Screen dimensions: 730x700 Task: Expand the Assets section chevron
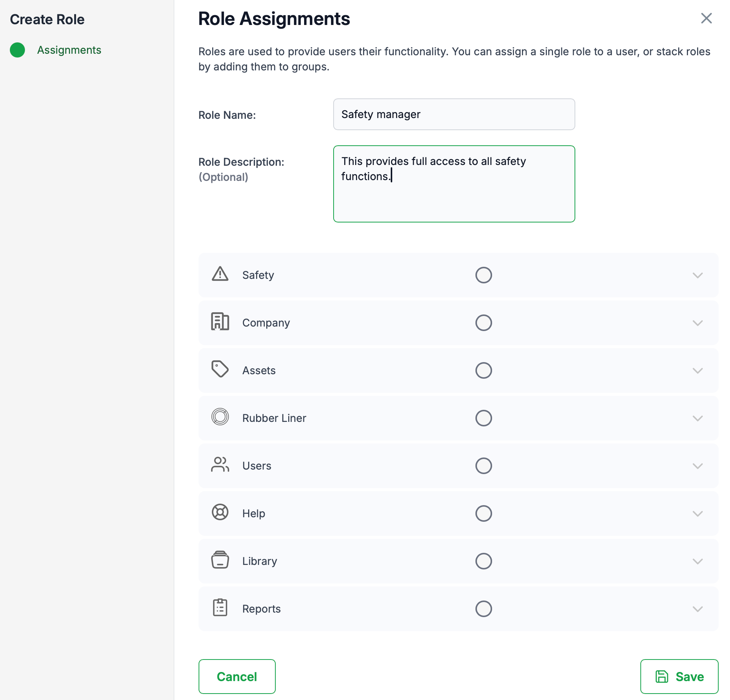pyautogui.click(x=697, y=370)
